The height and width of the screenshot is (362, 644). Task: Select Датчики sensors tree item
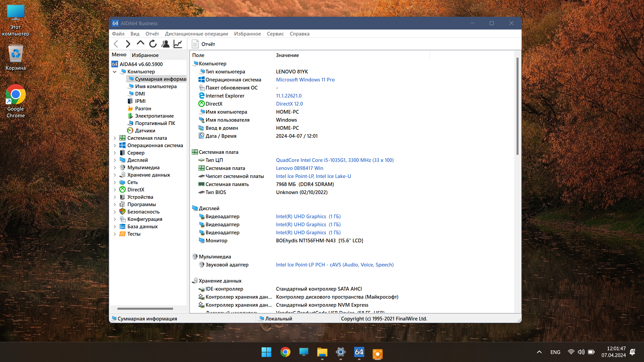click(x=145, y=131)
